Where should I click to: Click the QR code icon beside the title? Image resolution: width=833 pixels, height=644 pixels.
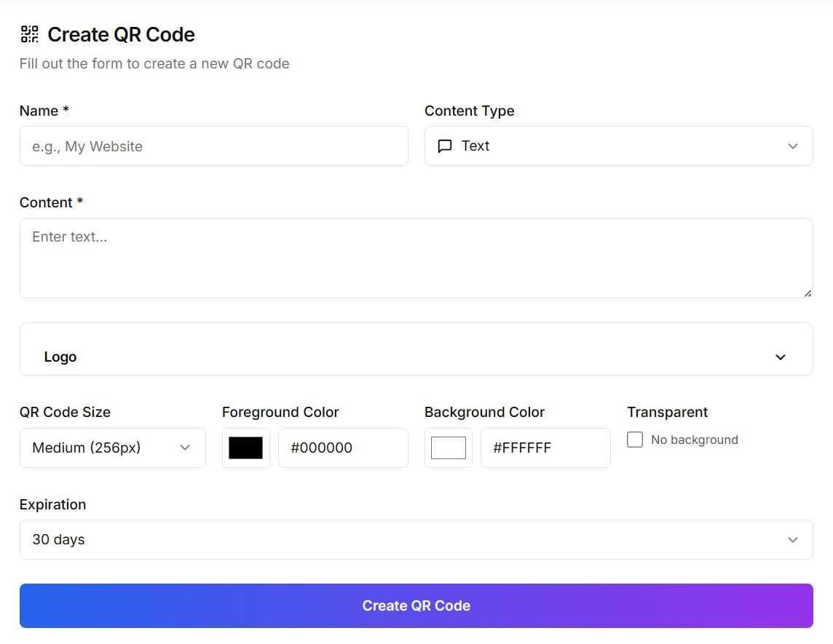30,34
